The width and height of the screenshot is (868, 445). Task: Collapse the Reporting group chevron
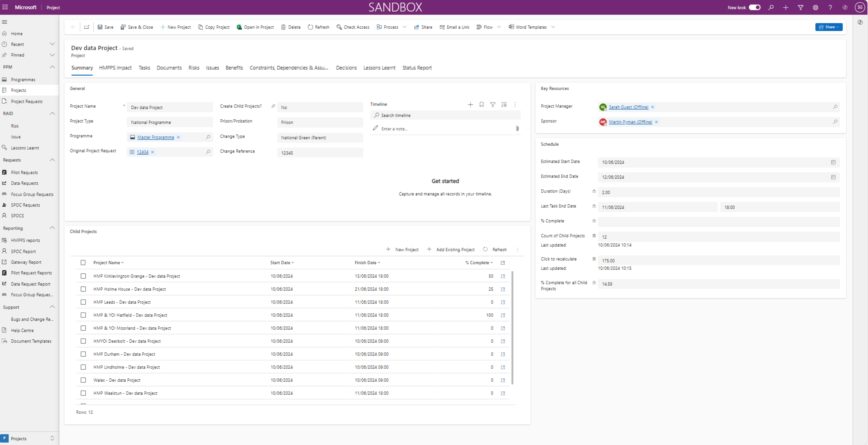pyautogui.click(x=52, y=228)
